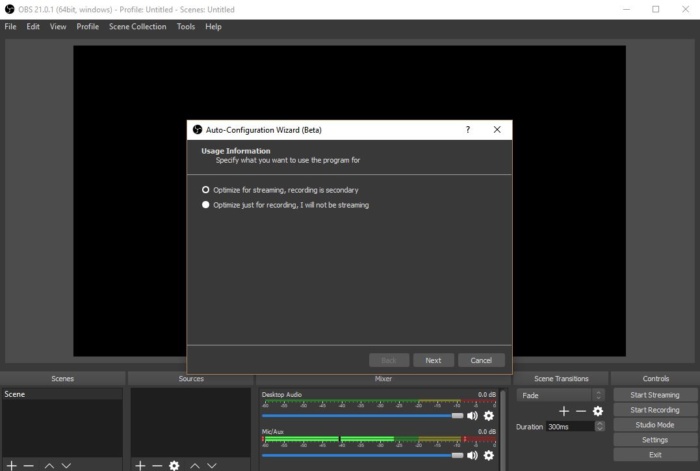
Task: Click the Scenes panel header
Action: click(x=62, y=379)
